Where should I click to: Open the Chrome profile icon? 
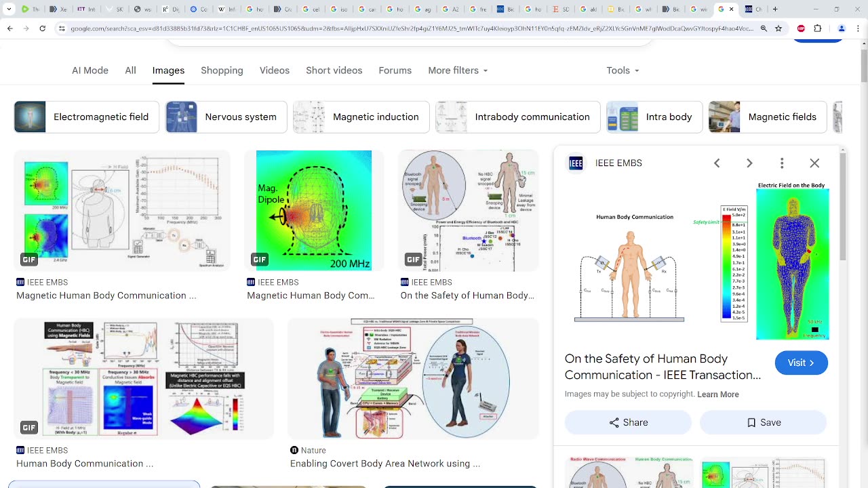click(x=842, y=28)
